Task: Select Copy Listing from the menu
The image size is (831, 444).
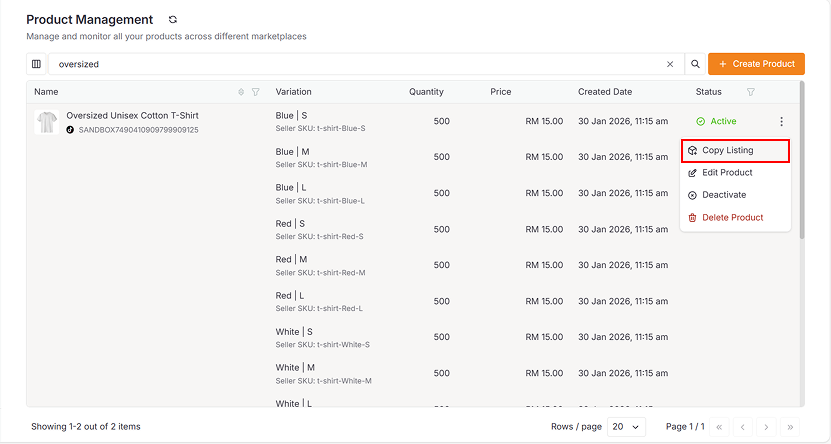Action: tap(735, 151)
